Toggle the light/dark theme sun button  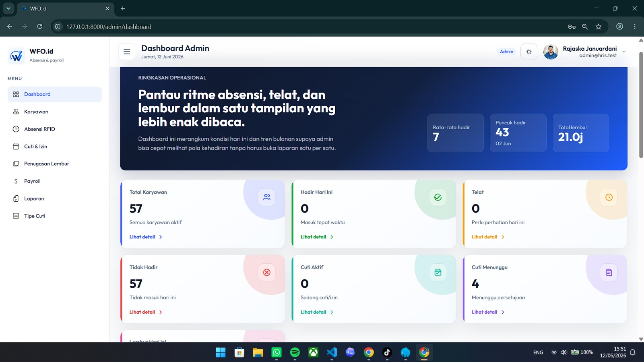click(529, 52)
